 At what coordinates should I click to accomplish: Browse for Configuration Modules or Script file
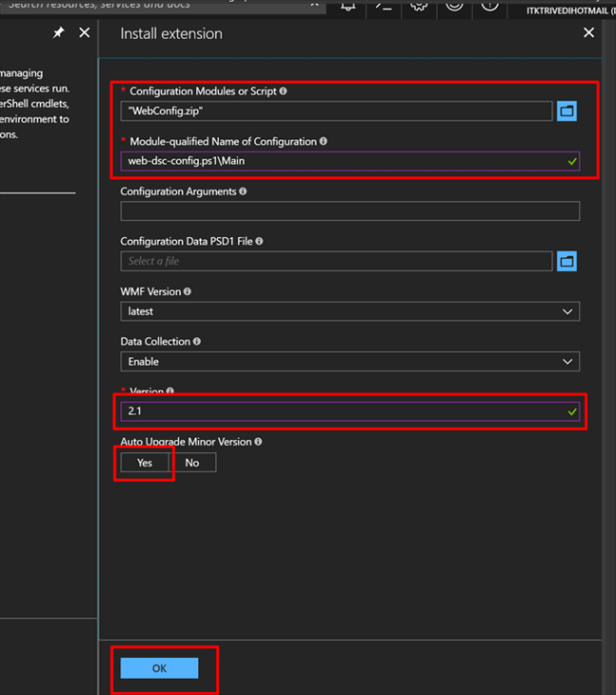point(567,111)
